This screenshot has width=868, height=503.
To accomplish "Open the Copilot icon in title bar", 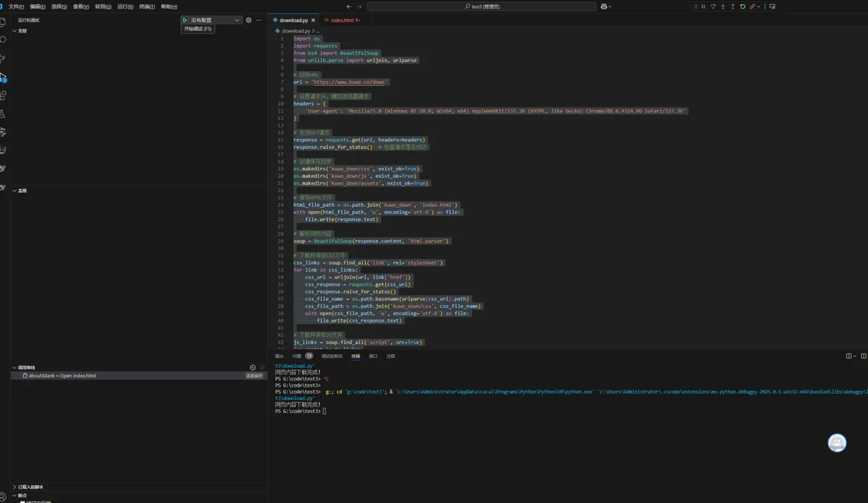I will (x=603, y=7).
